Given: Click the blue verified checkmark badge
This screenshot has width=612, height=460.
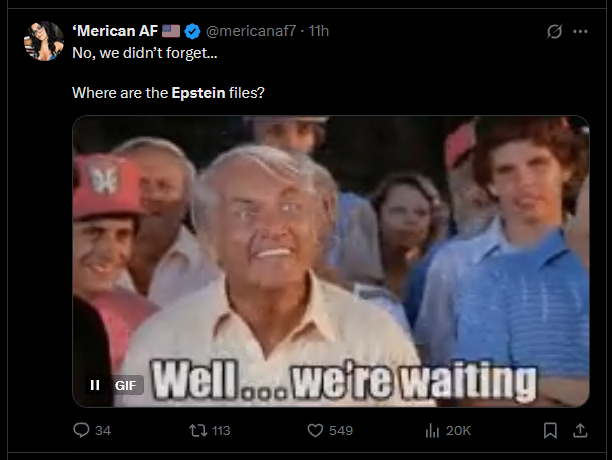Looking at the screenshot, I should pos(192,31).
